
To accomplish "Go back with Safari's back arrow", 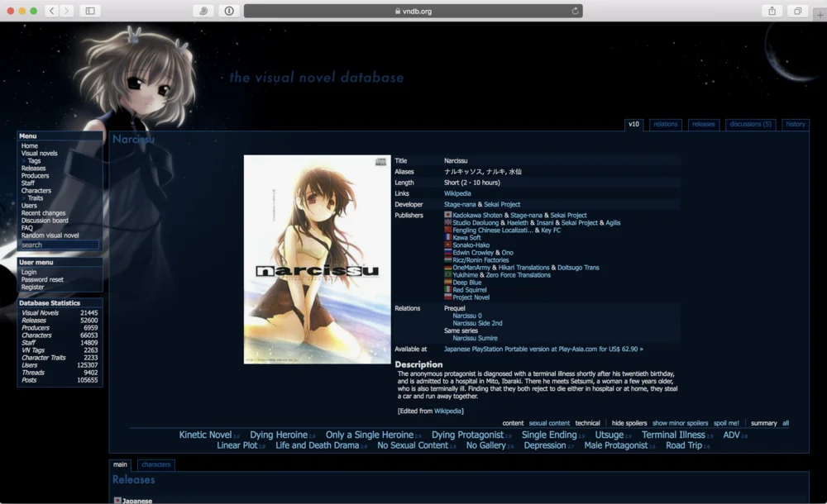I will click(x=51, y=11).
